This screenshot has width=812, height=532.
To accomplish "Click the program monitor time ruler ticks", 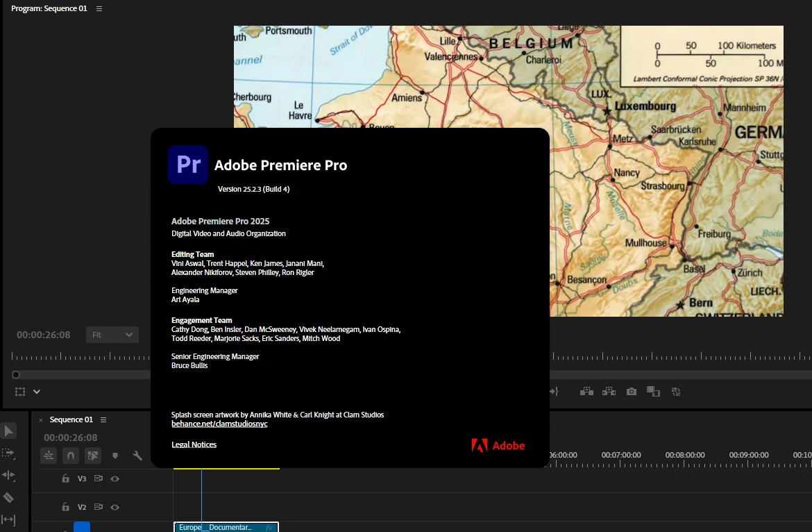I will [x=681, y=356].
